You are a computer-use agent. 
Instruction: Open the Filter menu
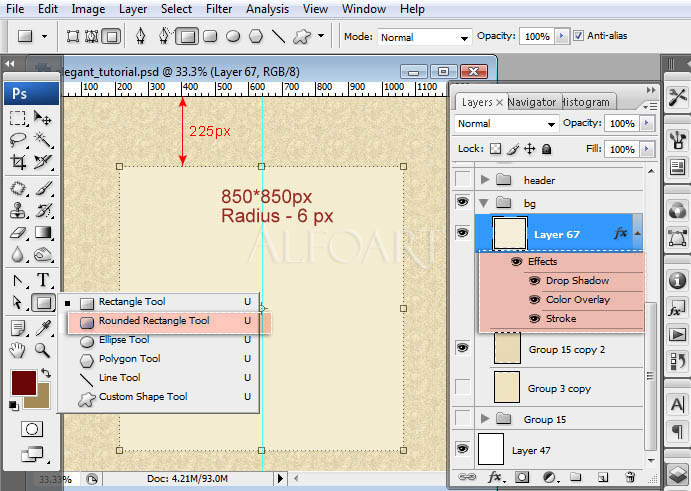tap(218, 9)
